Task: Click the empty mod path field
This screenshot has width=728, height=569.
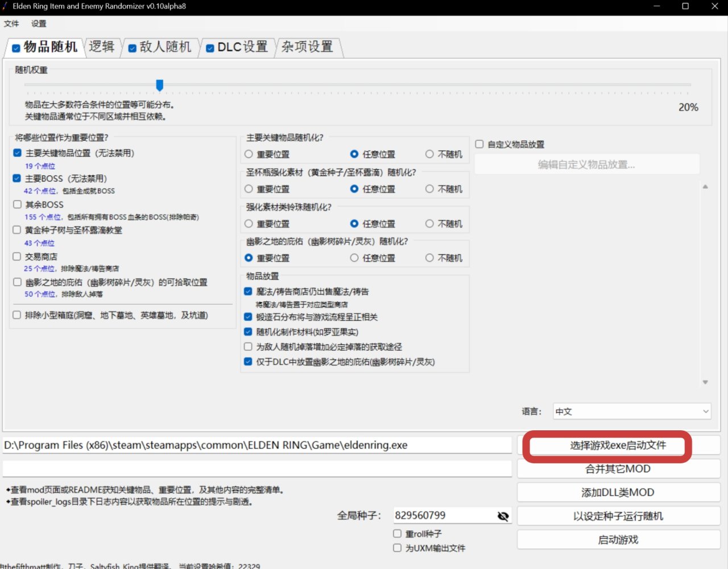Action: coord(257,469)
